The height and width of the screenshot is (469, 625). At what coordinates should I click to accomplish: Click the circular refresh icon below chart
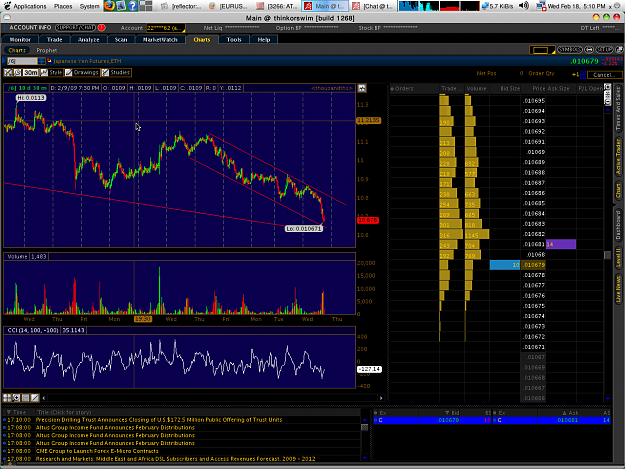click(x=16, y=398)
